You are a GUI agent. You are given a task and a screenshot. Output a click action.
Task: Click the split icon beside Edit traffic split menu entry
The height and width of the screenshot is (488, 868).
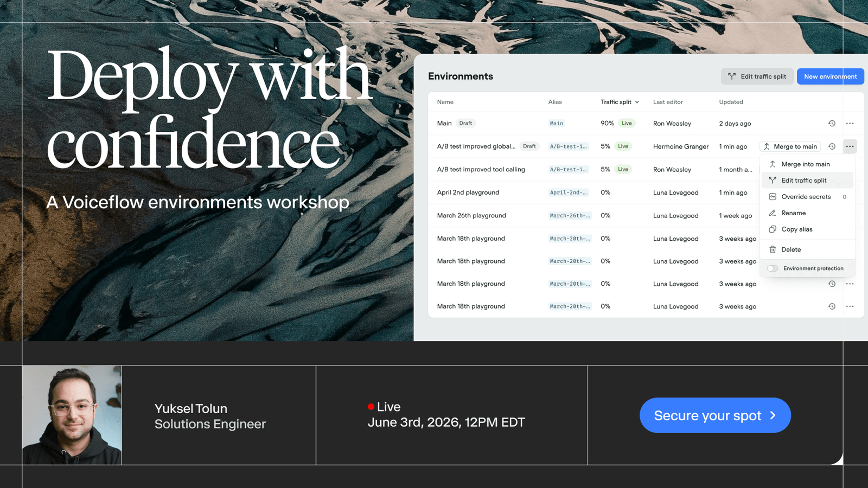tap(773, 180)
